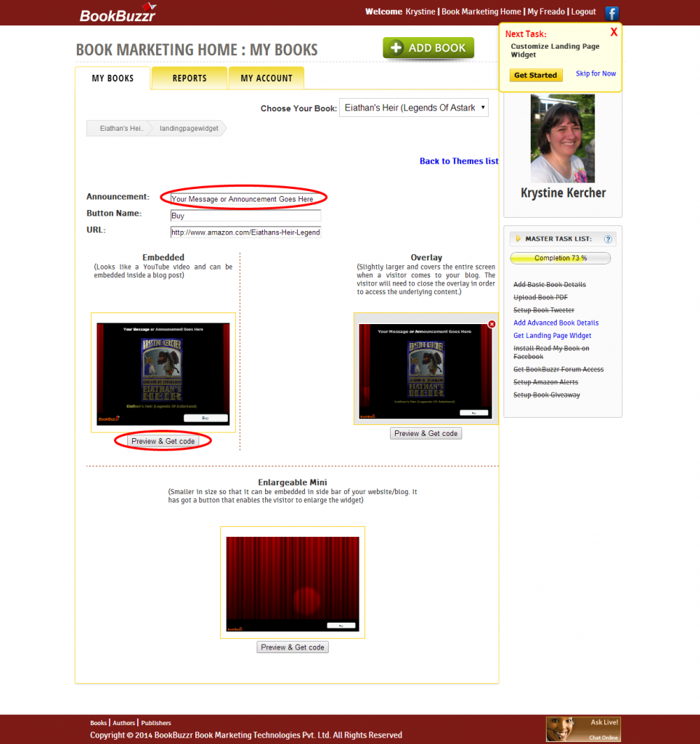The width and height of the screenshot is (700, 744).
Task: Close the Overlay widget preview red X
Action: (x=492, y=324)
